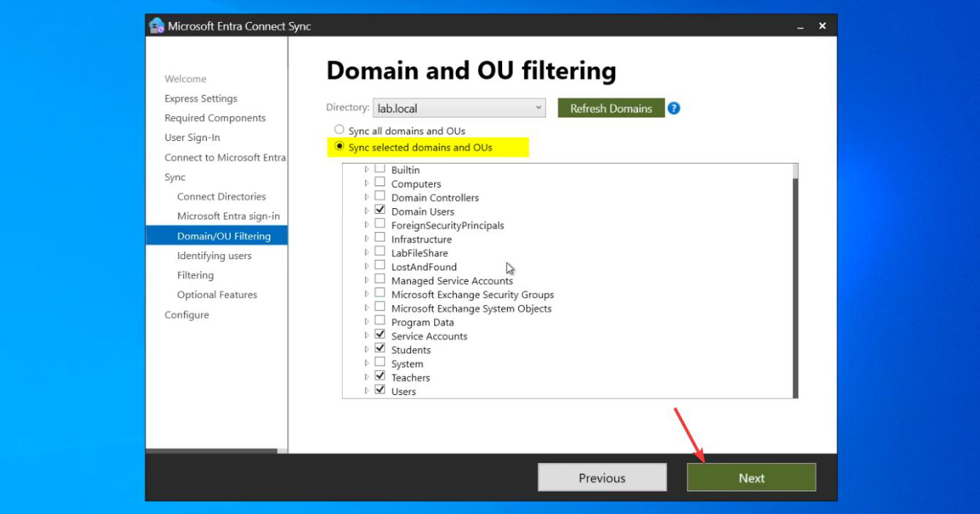
Task: Expand the Computers tree node
Action: pyautogui.click(x=367, y=183)
